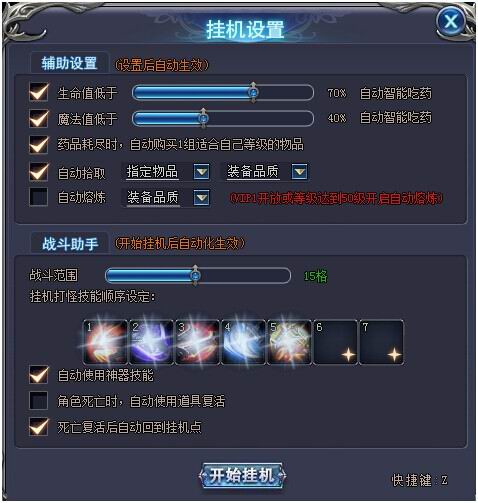This screenshot has height=503, width=478.
Task: Toggle the 生命值低于 checkbox
Action: (39, 92)
